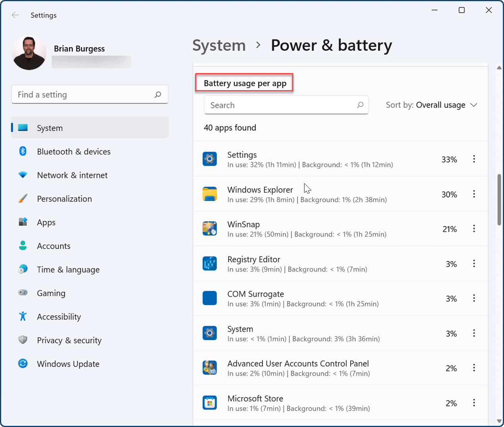Open more options for WinSnap row
The image size is (504, 427).
474,228
